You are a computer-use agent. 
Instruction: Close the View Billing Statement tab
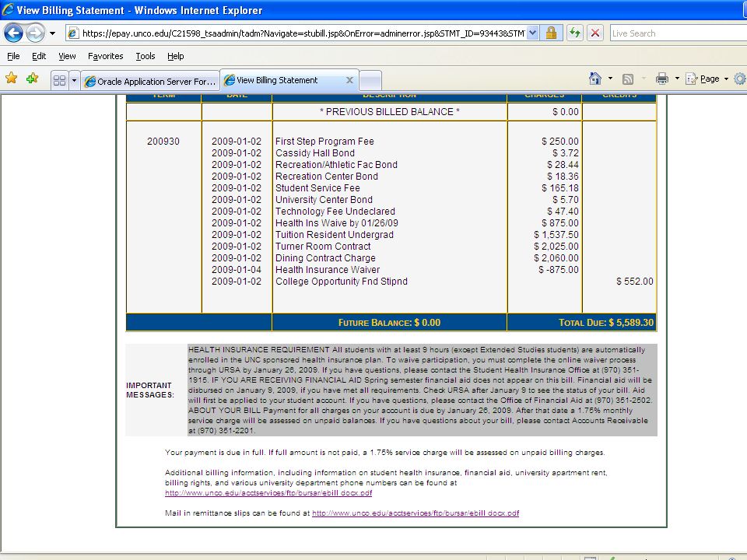tap(349, 80)
